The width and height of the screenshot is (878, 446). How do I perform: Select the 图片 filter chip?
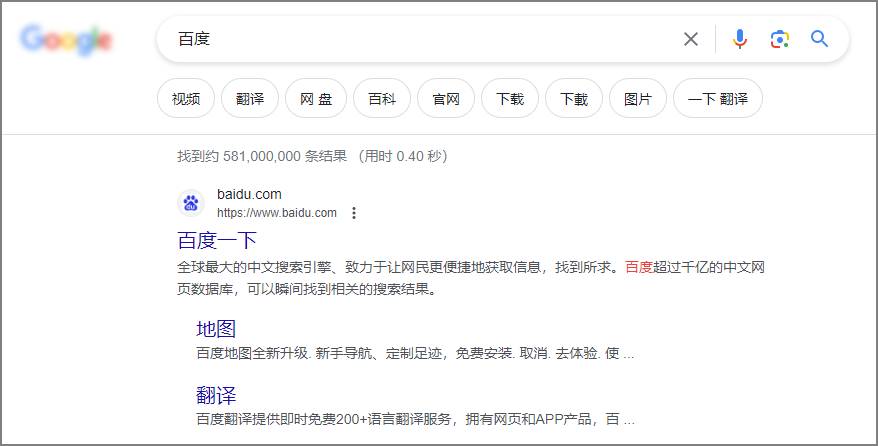click(638, 98)
